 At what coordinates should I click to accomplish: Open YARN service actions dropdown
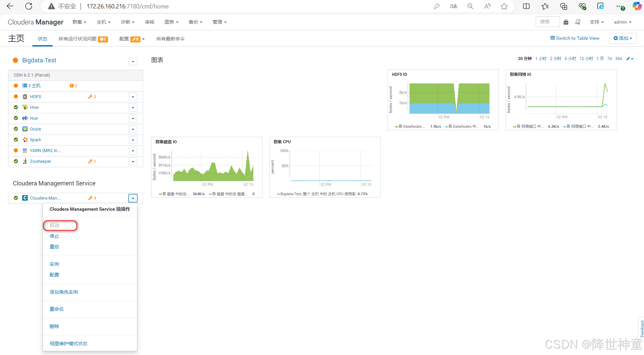pos(133,151)
